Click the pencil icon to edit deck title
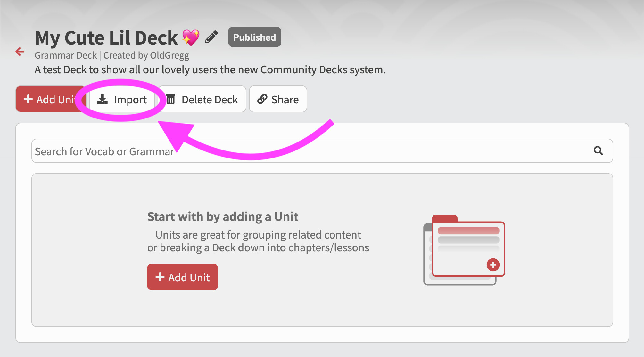This screenshot has width=644, height=357. [x=211, y=37]
